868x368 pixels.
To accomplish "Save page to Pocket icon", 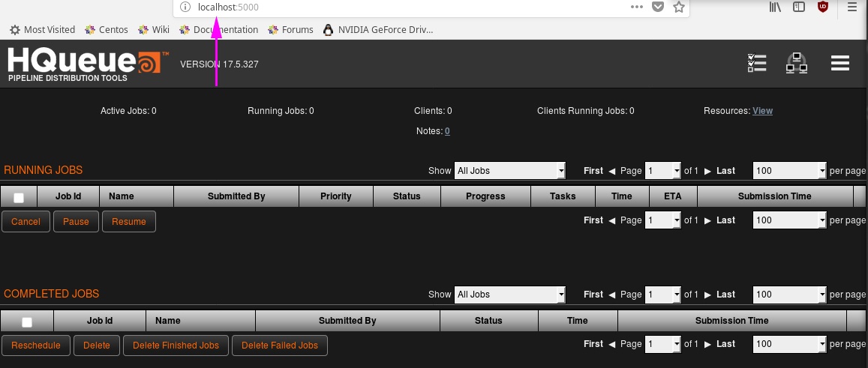I will click(x=658, y=7).
